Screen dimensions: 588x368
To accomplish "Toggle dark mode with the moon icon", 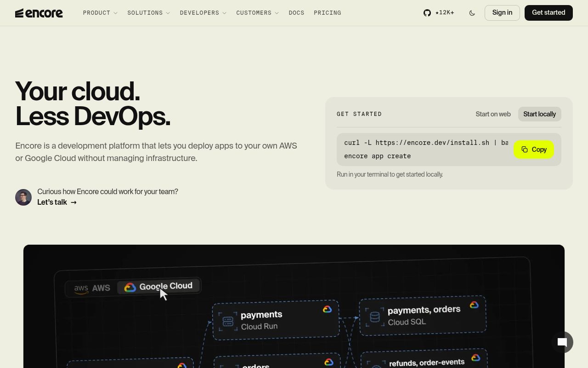I will coord(472,13).
